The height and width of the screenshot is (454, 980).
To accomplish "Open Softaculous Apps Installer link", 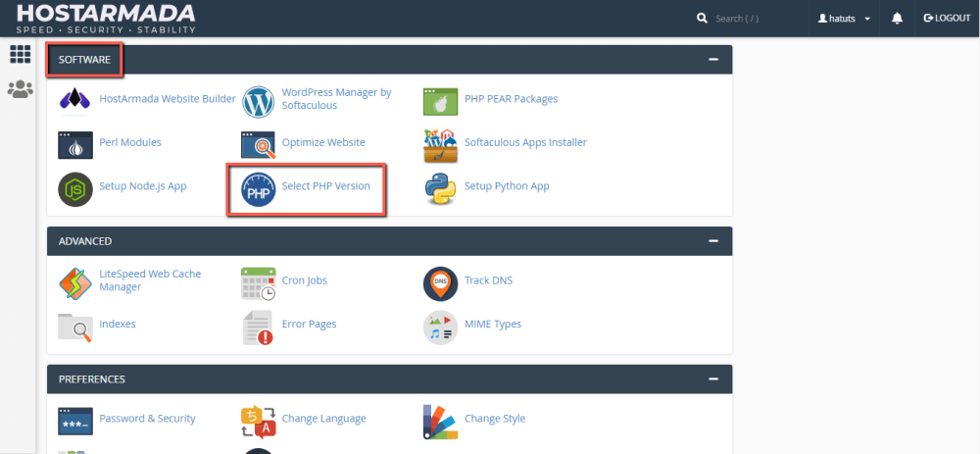I will (x=525, y=142).
